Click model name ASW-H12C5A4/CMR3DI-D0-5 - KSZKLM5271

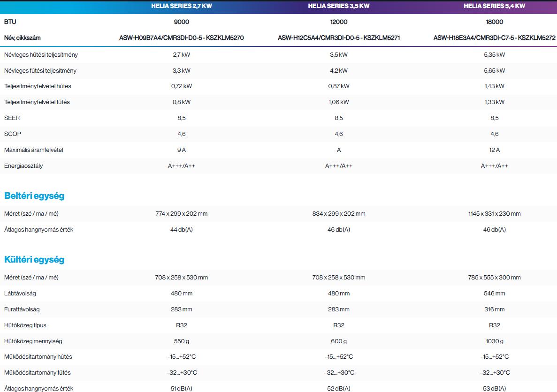pyautogui.click(x=338, y=38)
